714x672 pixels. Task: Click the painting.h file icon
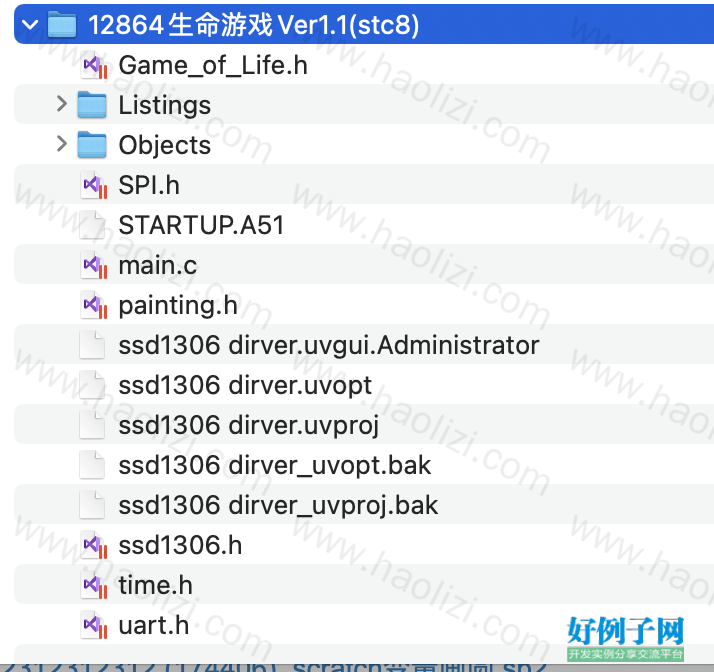94,305
